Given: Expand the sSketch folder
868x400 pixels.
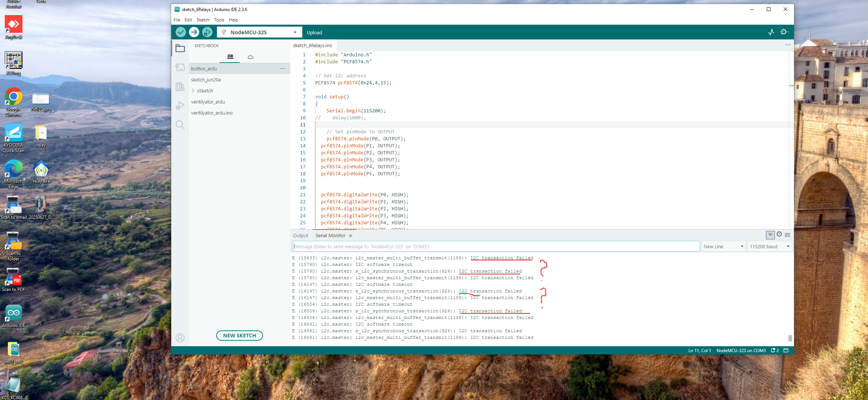Looking at the screenshot, I should point(193,91).
